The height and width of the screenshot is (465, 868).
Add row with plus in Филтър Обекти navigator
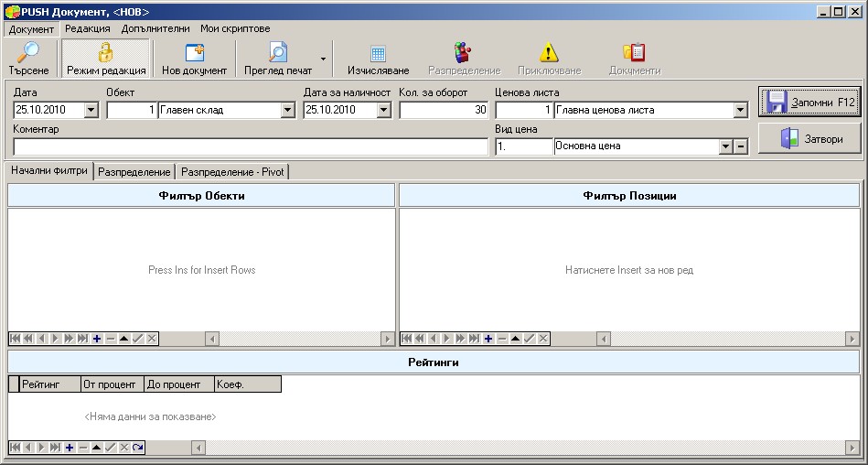97,338
